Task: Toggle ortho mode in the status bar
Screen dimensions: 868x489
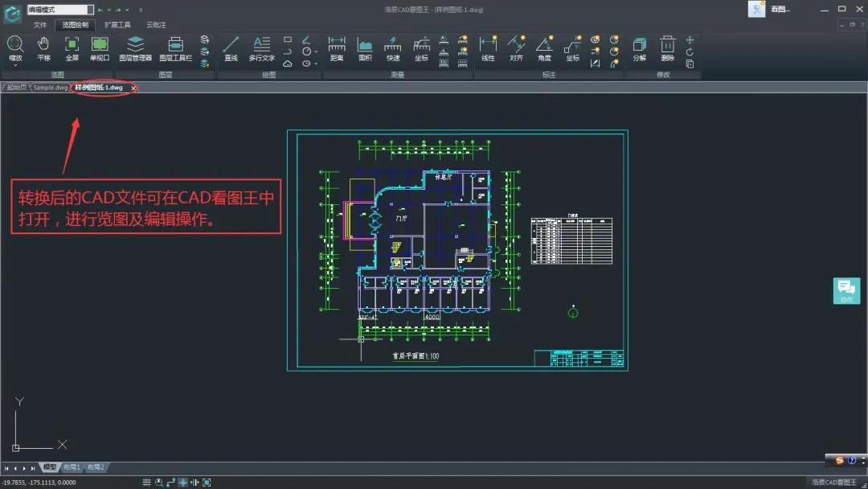Action: [x=170, y=481]
